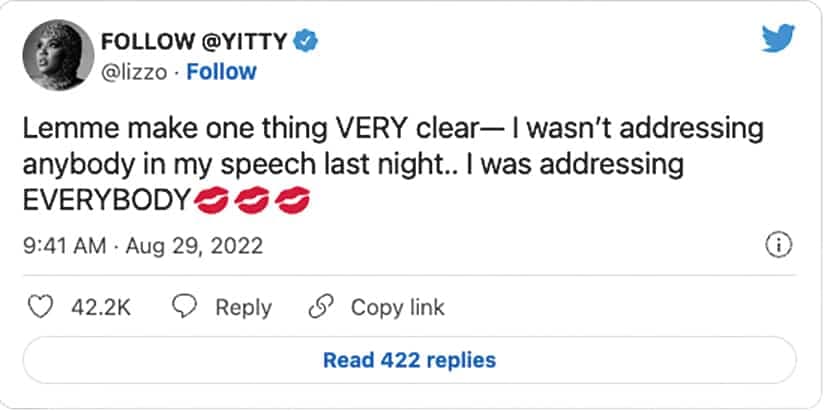Click the reply speech bubble icon
The image size is (824, 411).
pyautogui.click(x=184, y=307)
